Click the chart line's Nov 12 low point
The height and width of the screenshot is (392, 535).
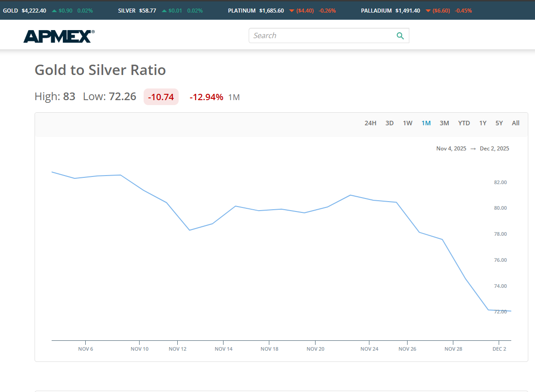tap(189, 230)
